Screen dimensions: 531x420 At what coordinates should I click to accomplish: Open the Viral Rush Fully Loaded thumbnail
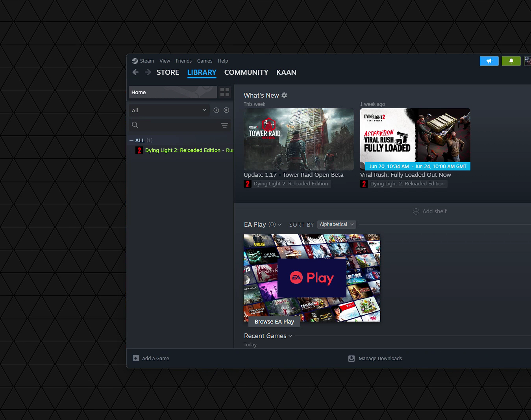point(415,139)
